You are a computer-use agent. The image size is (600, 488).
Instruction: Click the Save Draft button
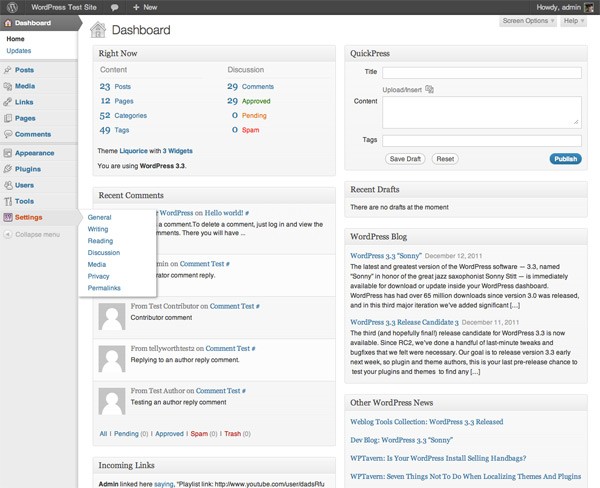tap(405, 159)
